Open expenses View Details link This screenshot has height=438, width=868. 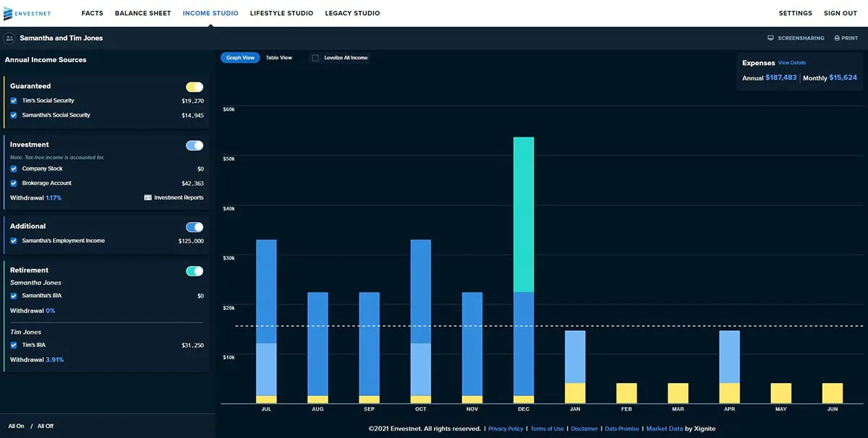point(791,63)
